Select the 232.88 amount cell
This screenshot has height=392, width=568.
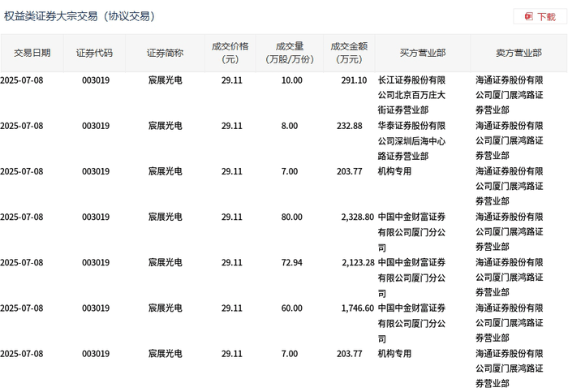coord(349,126)
